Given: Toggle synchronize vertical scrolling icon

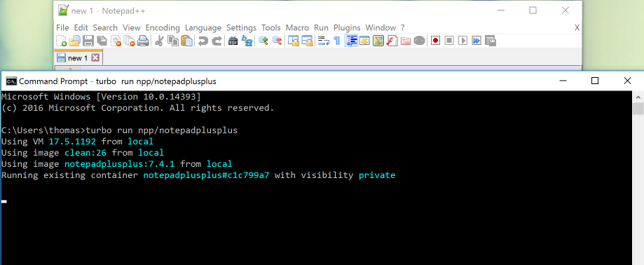Looking at the screenshot, I should tap(293, 41).
